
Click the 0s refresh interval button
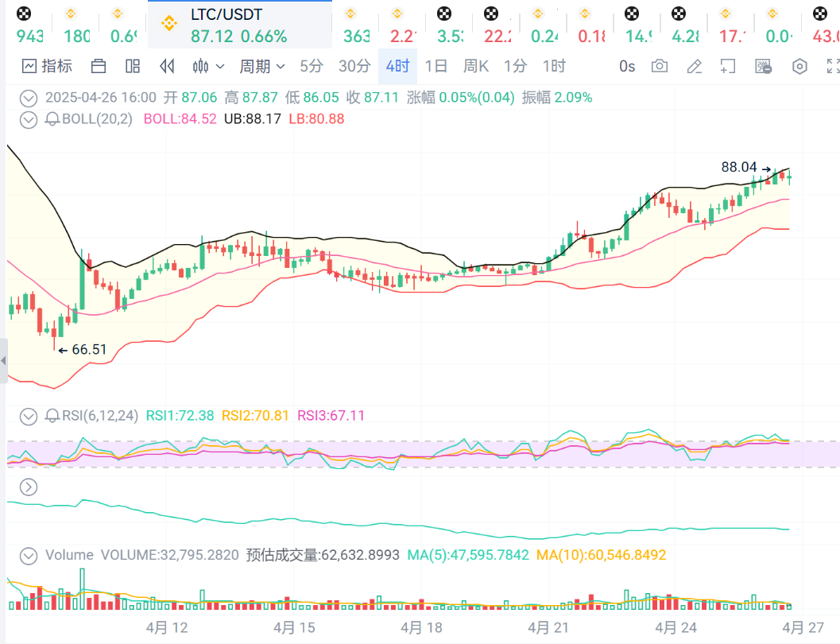[627, 66]
